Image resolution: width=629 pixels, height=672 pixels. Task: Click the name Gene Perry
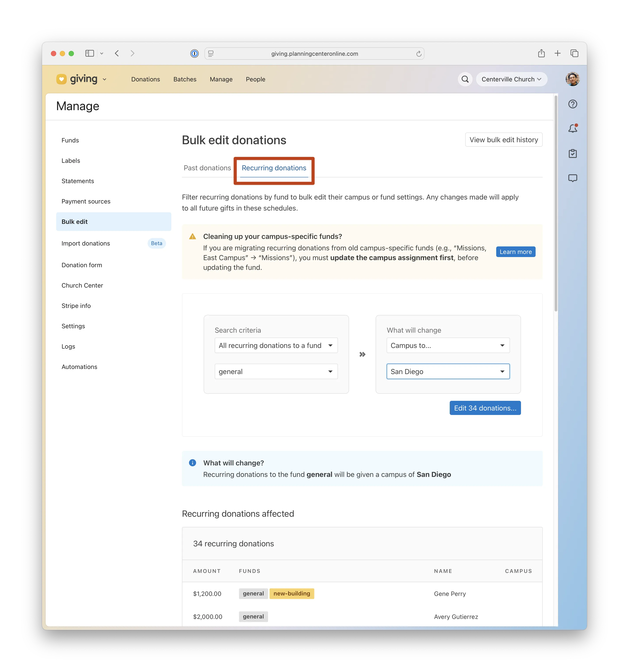450,594
